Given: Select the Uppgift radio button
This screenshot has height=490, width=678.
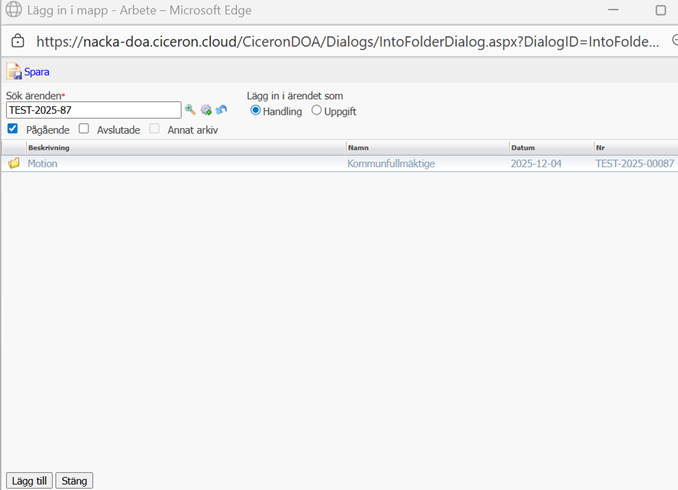Looking at the screenshot, I should click(x=316, y=110).
